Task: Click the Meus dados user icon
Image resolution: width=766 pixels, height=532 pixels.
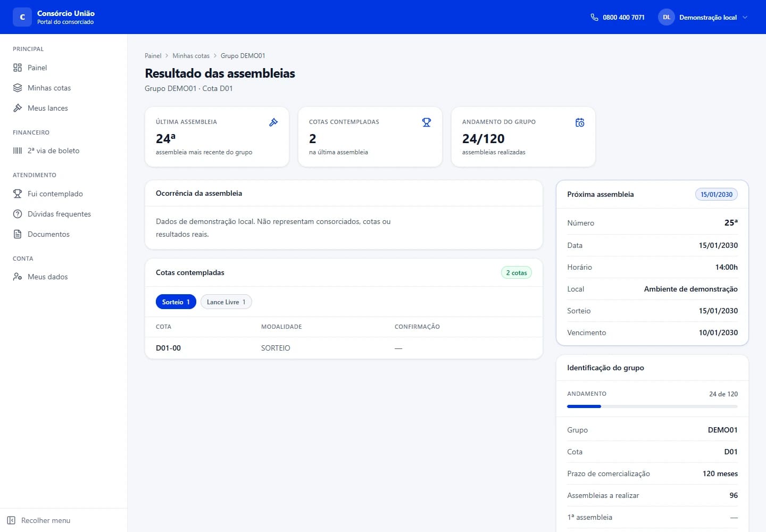Action: point(18,277)
